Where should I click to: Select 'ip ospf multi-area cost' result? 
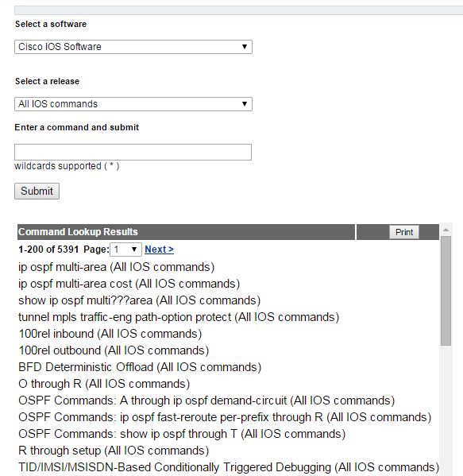[129, 284]
